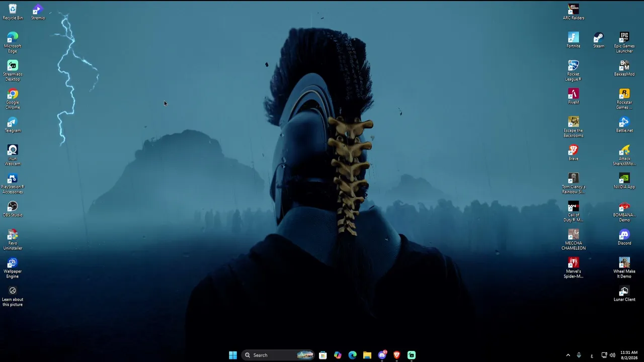Select the Iriun Webcam desktop icon
644x362 pixels.
13,155
